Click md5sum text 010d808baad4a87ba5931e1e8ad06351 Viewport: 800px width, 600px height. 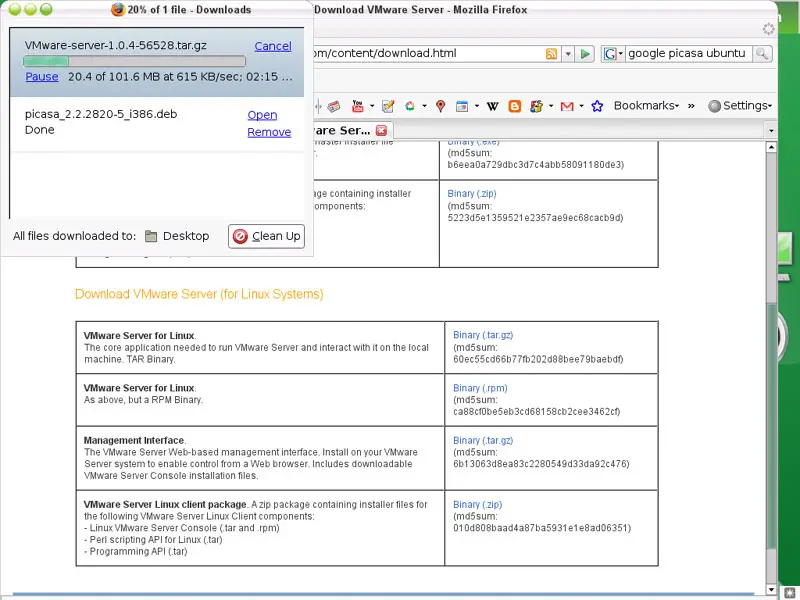pos(542,528)
